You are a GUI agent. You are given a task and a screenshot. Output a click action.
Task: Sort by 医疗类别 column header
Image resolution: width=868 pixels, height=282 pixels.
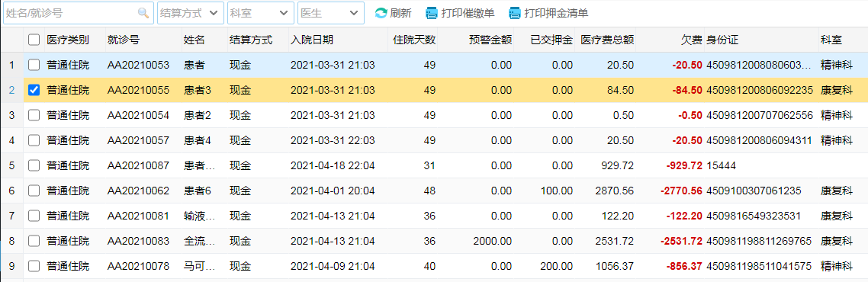[68, 40]
